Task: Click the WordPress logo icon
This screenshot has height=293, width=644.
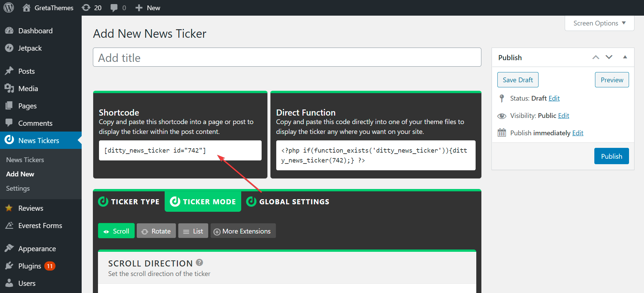Action: click(9, 7)
